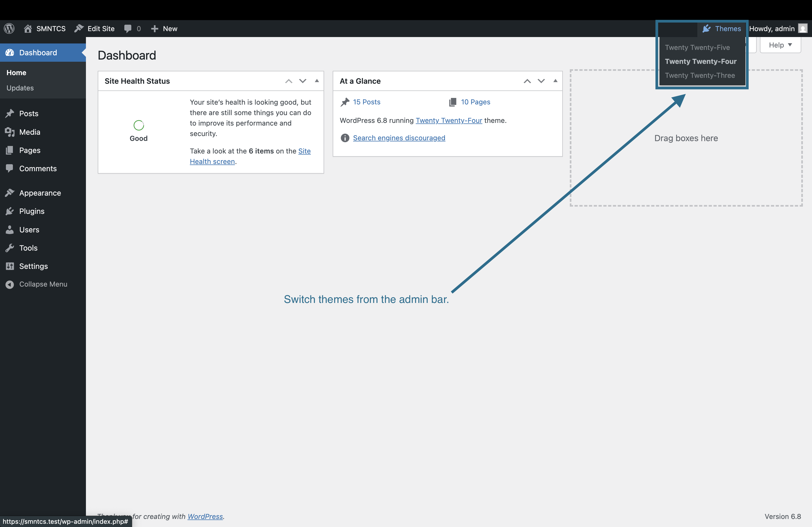
Task: Click the New text in admin bar
Action: coord(170,29)
